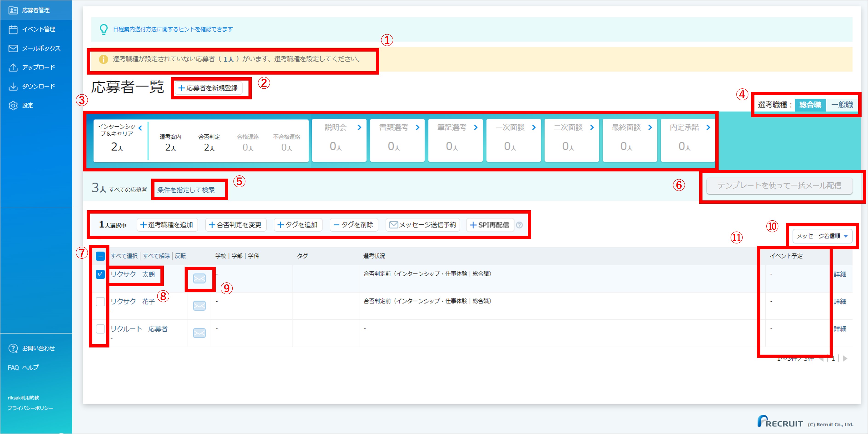
Task: Go to the previous page arrow in pagination
Action: [x=821, y=359]
